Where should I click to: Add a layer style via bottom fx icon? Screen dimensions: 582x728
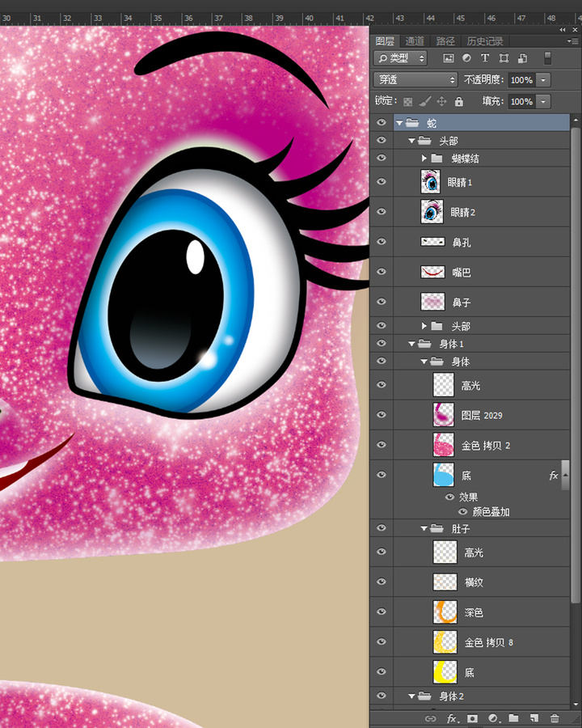point(452,719)
